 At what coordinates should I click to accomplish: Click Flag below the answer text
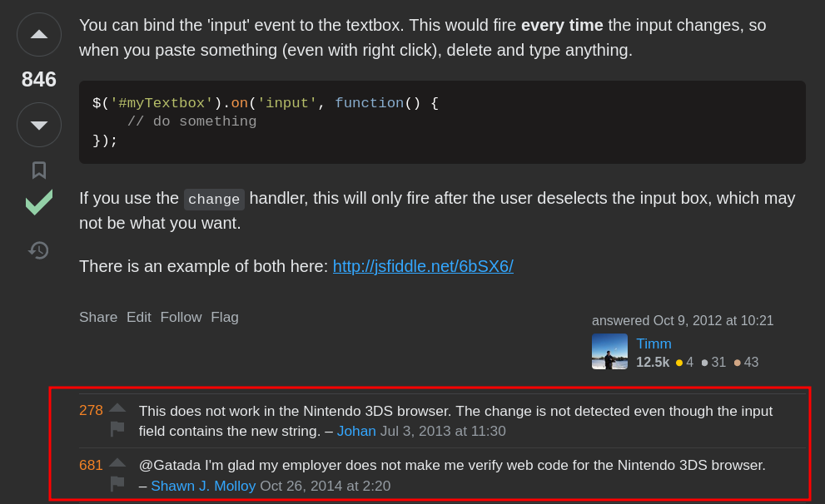tap(225, 318)
